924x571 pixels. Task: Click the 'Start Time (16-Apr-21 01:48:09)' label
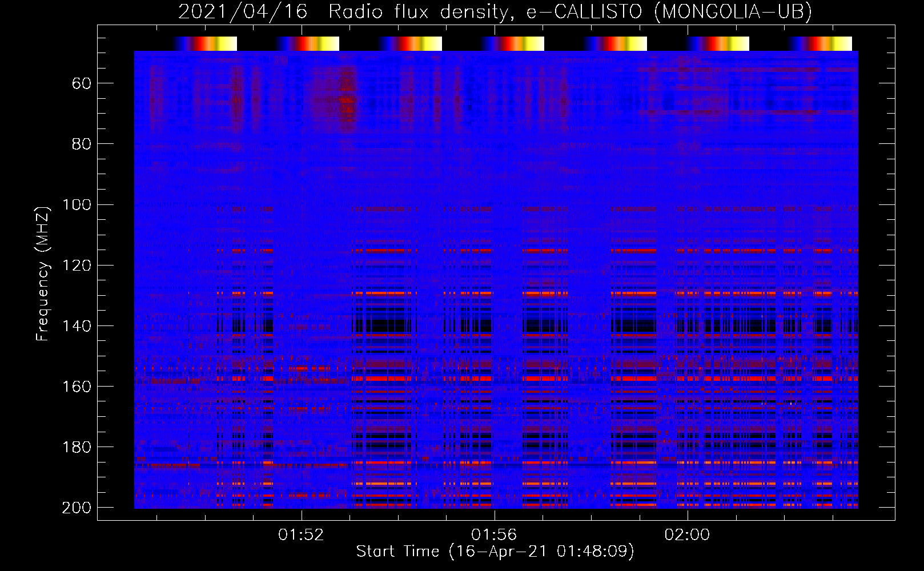(x=495, y=552)
